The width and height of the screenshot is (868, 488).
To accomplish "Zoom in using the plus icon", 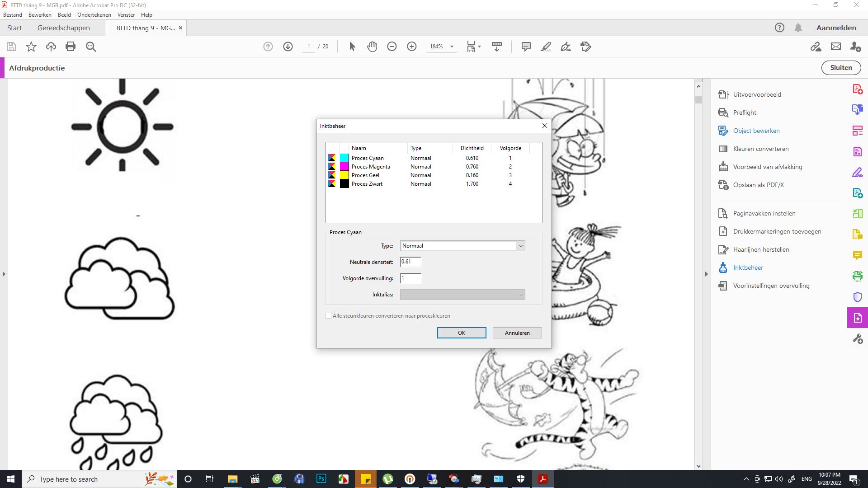I will 412,47.
